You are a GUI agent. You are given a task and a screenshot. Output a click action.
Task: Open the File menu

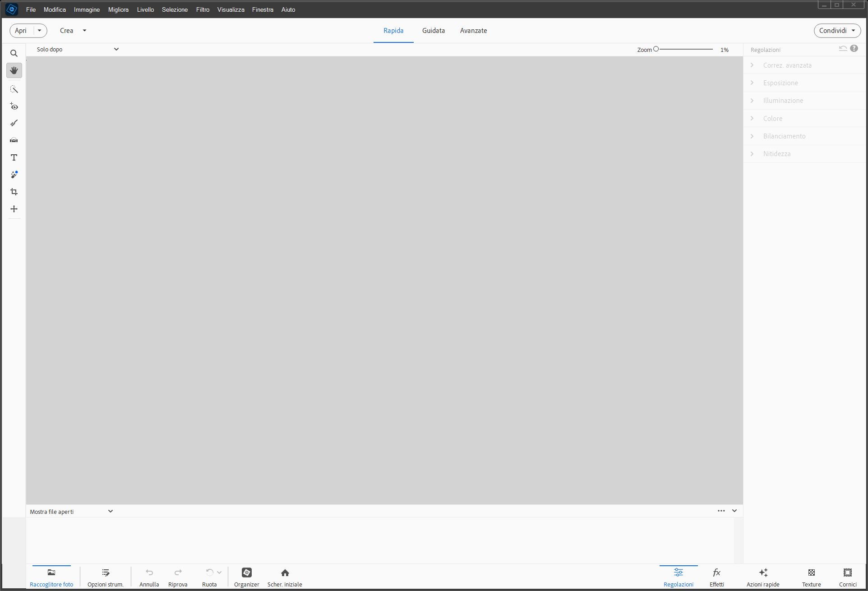31,9
